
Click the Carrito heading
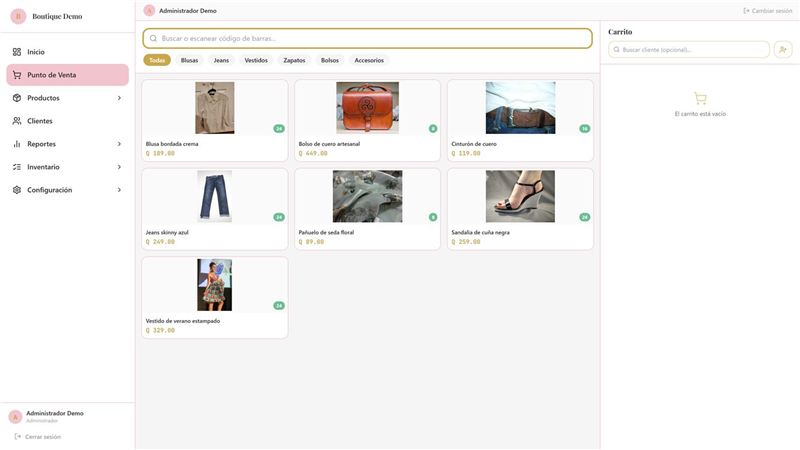pos(620,32)
